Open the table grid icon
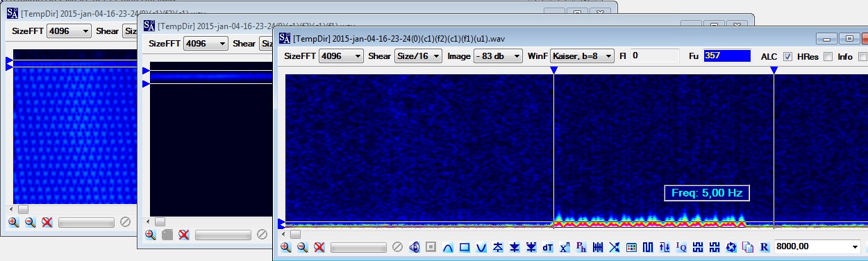Screen dimensions: 868x261 (631, 247)
